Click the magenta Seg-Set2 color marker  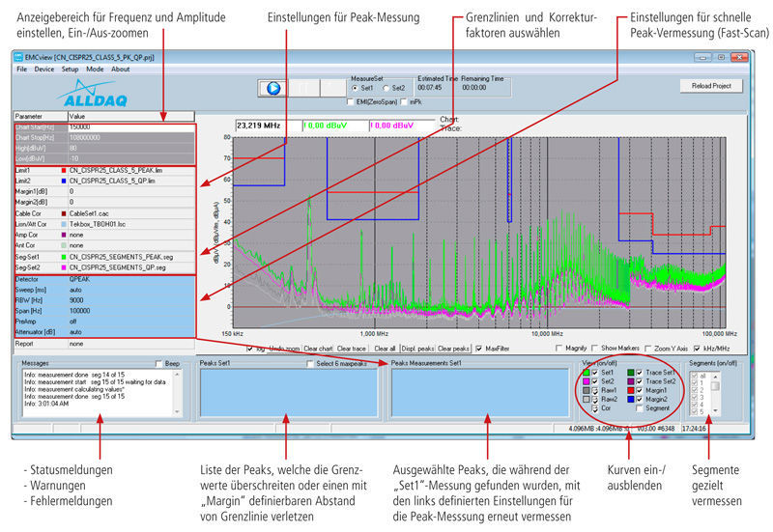[62, 268]
